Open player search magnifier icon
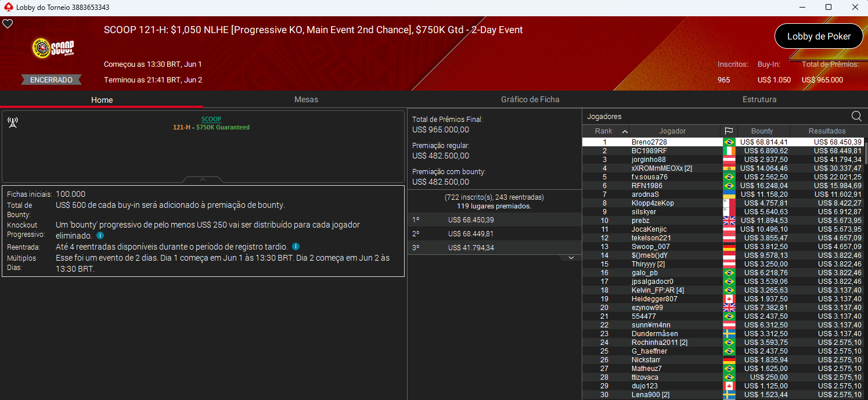 pos(856,116)
